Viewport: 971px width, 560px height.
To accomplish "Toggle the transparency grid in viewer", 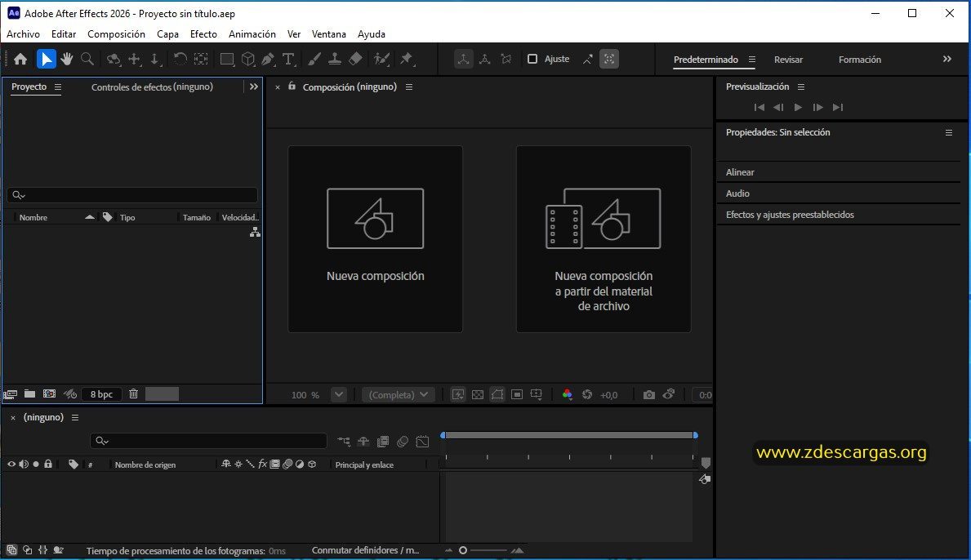I will click(x=478, y=395).
